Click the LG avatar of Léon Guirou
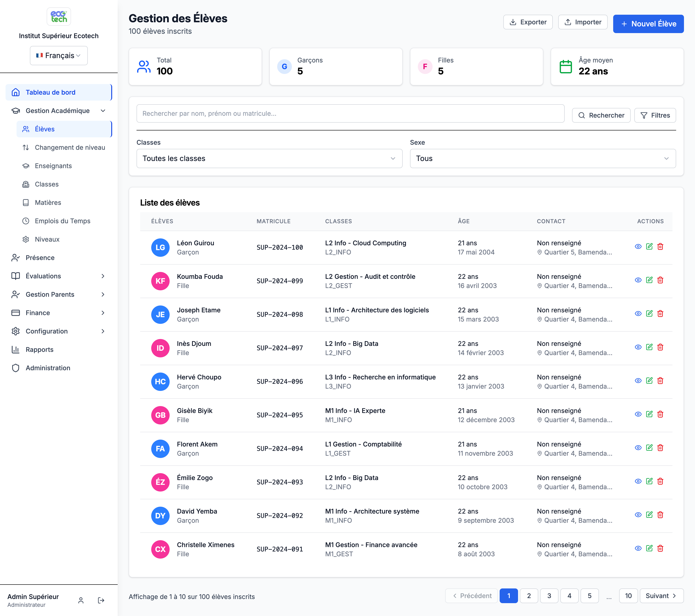This screenshot has height=616, width=695. (x=160, y=247)
